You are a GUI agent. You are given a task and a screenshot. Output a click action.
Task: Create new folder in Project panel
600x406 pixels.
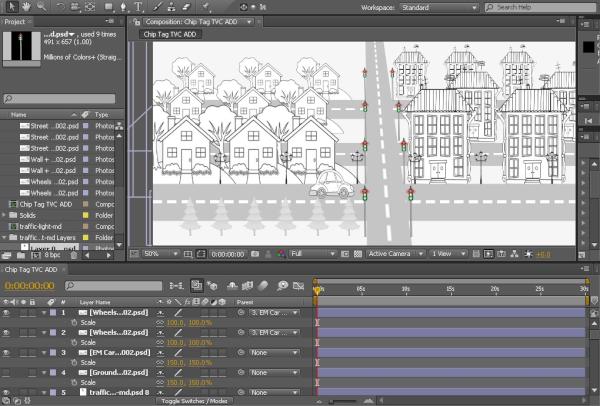click(x=21, y=255)
